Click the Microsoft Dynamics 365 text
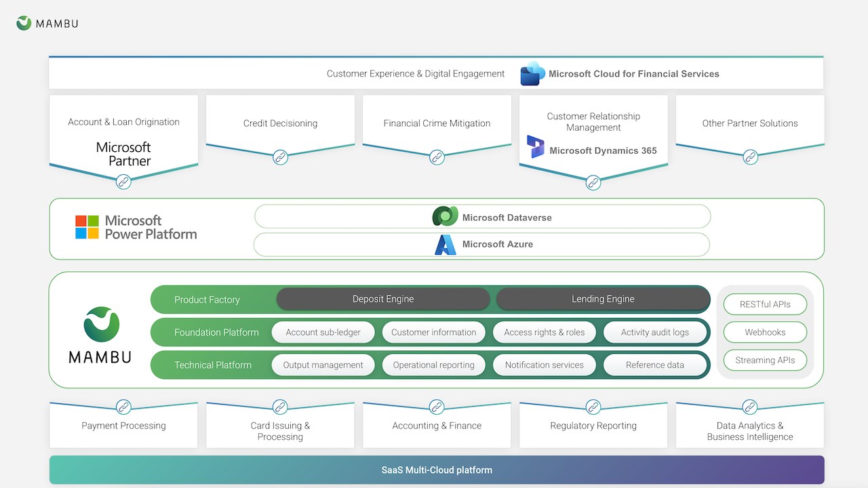Screen dimensions: 868x488 pyautogui.click(x=603, y=150)
